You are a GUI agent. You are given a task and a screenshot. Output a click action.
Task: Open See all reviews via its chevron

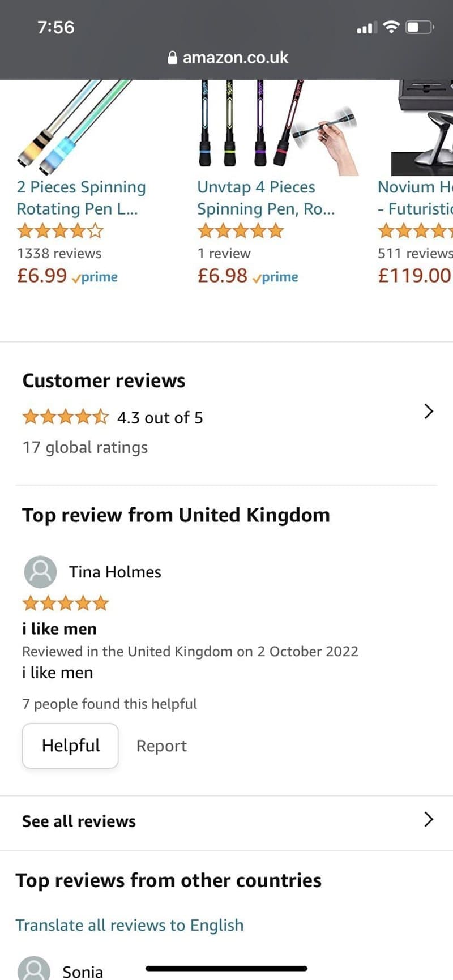[428, 819]
